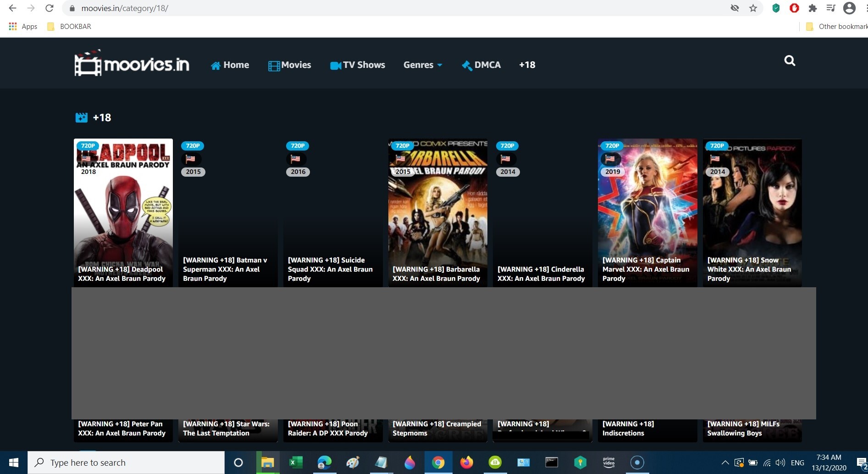Launch Excel from the taskbar
This screenshot has height=474, width=868.
tap(296, 462)
